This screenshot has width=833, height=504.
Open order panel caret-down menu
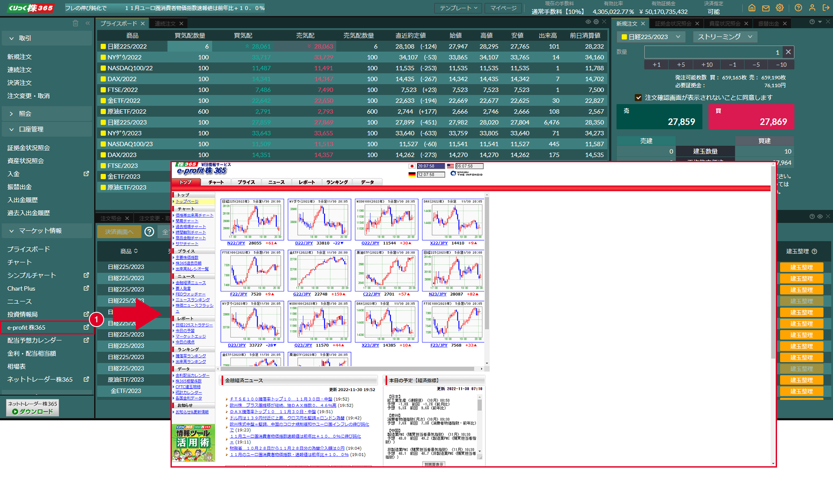click(x=820, y=22)
